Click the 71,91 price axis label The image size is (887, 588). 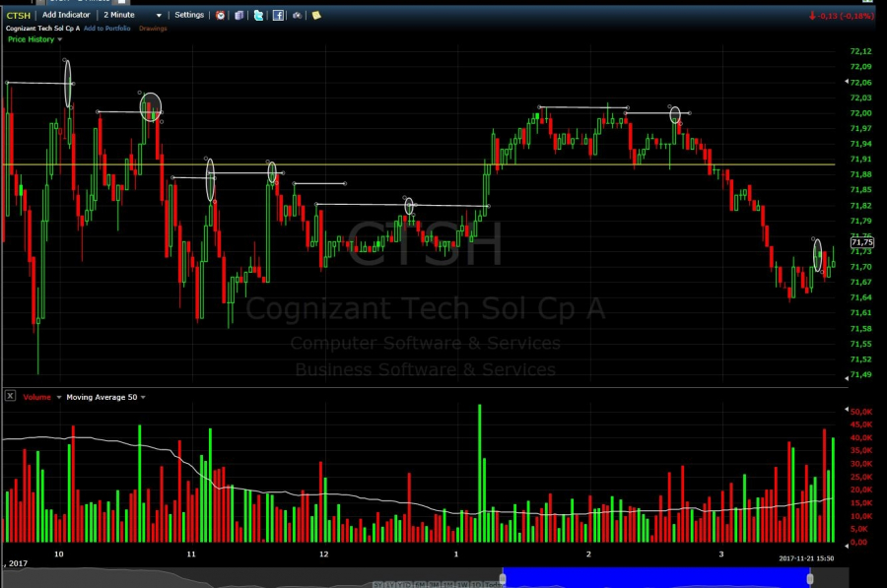coord(861,160)
